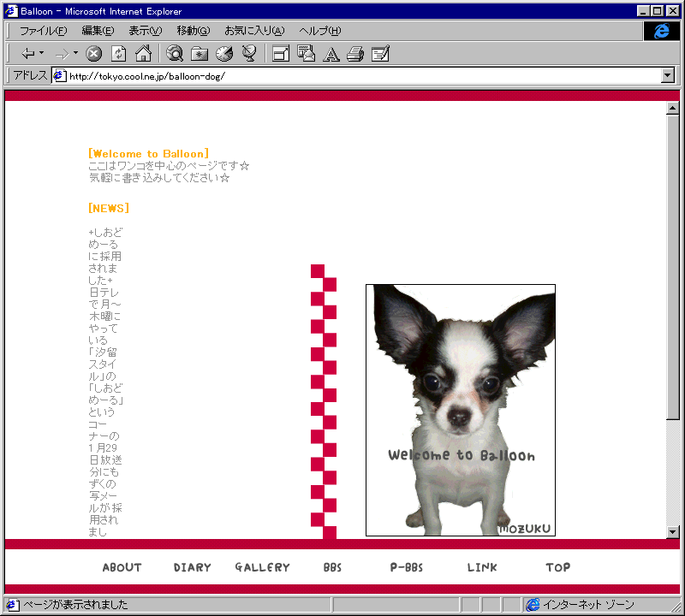Click the Edit page toolbar icon

tap(380, 54)
